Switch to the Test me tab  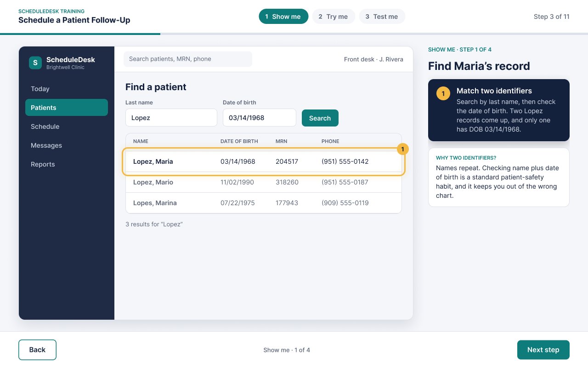pyautogui.click(x=382, y=17)
